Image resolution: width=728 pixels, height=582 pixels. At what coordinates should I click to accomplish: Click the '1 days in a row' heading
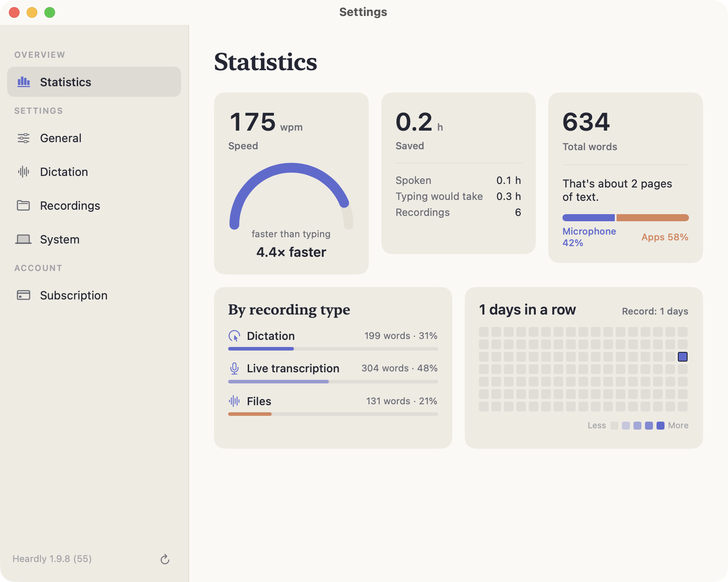(x=527, y=310)
